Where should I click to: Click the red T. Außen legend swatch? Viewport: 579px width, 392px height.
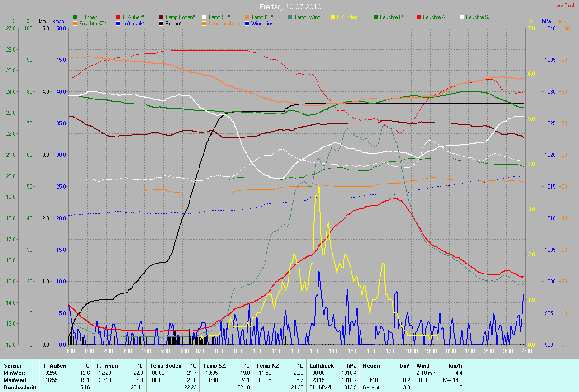click(x=118, y=17)
